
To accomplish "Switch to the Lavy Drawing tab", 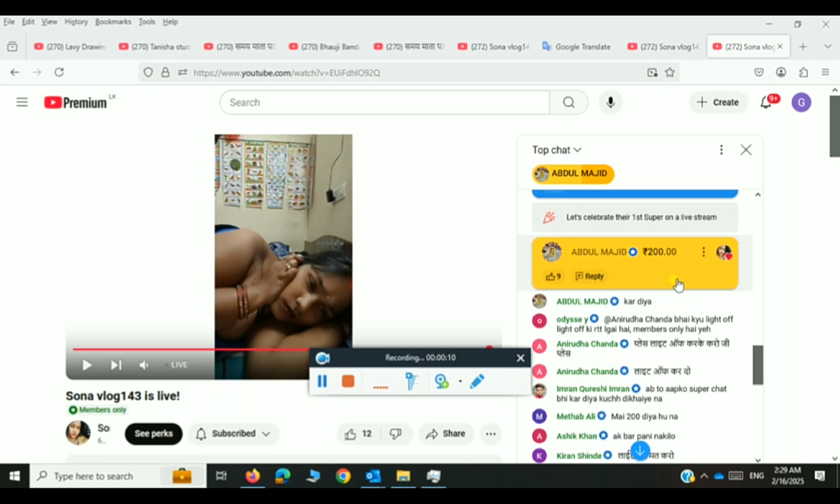I will (70, 47).
